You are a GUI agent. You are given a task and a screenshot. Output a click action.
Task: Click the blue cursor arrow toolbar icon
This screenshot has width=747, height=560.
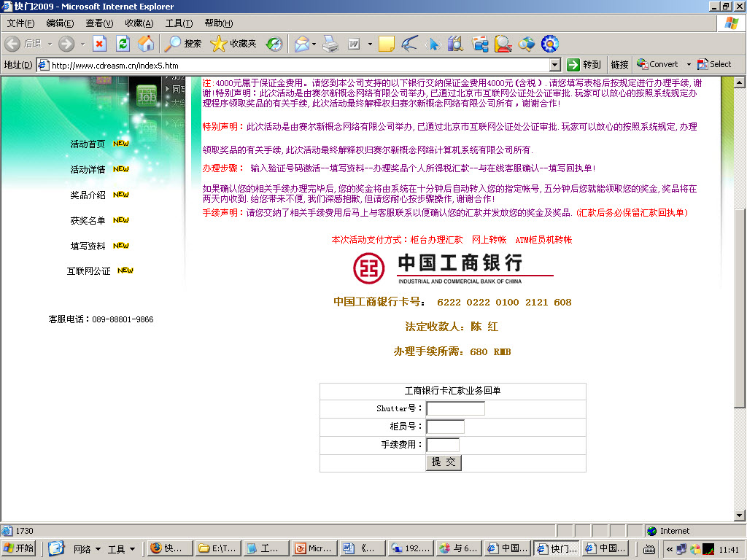433,44
